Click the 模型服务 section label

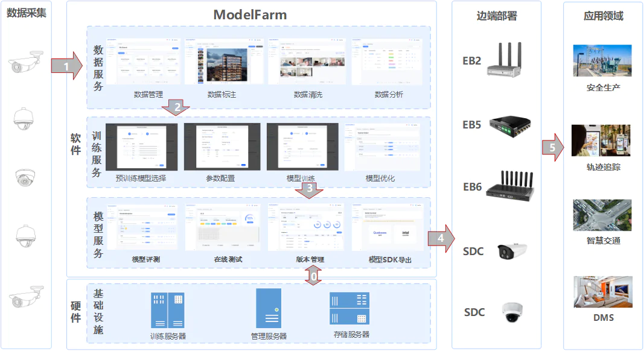point(98,235)
